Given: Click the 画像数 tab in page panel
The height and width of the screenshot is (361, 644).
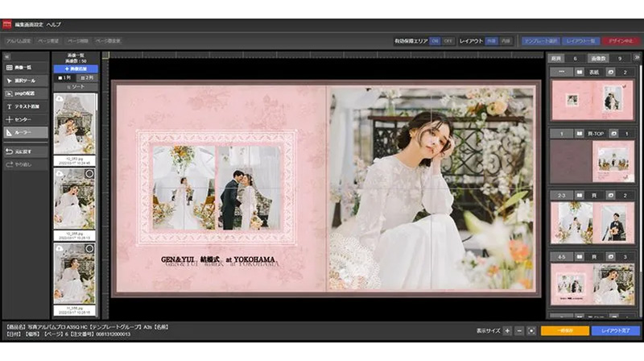Looking at the screenshot, I should click(597, 59).
